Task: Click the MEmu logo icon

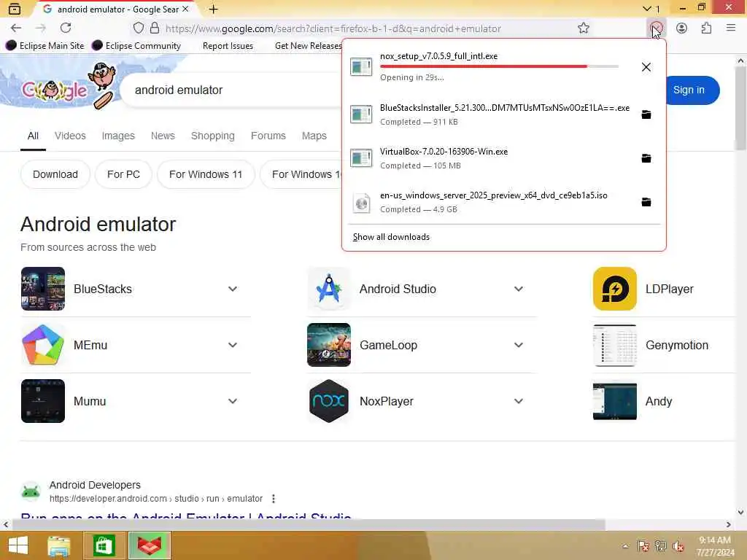Action: pyautogui.click(x=43, y=345)
